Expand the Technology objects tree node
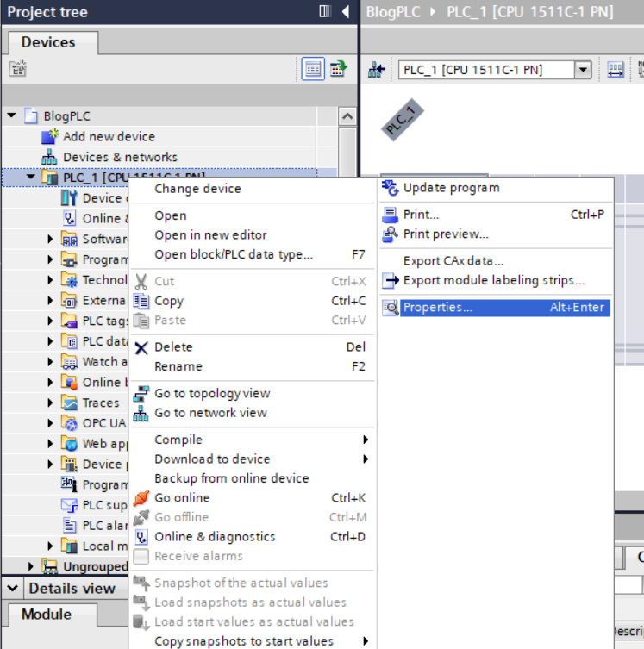The width and height of the screenshot is (644, 649). tap(50, 280)
